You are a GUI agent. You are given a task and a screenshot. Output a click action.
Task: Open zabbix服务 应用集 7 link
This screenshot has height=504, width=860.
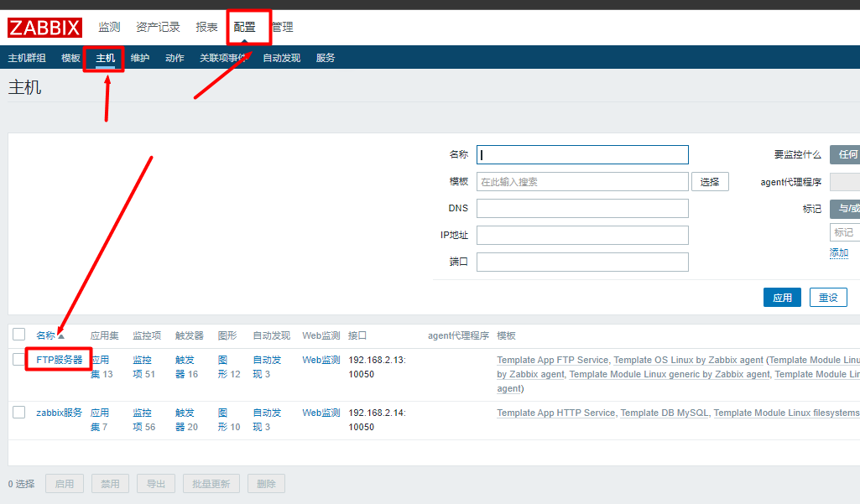(x=100, y=419)
